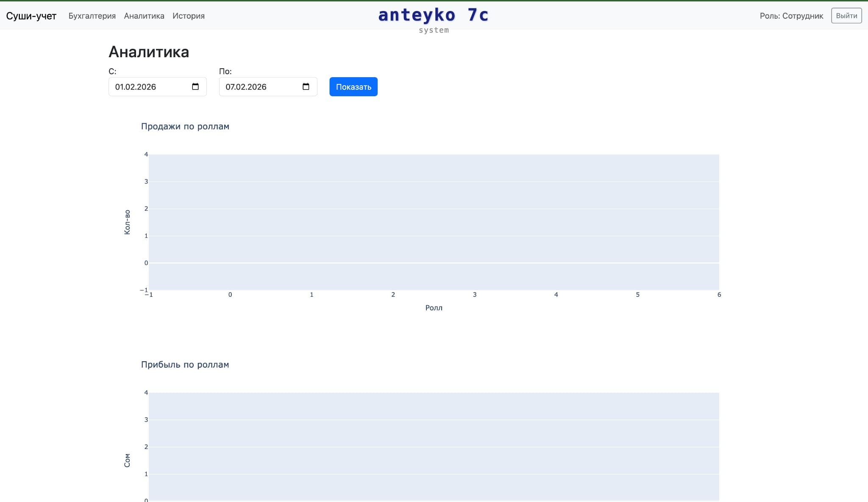Screen dimensions: 868x502
Task: Open the 'Аналитика' section
Action: click(144, 16)
